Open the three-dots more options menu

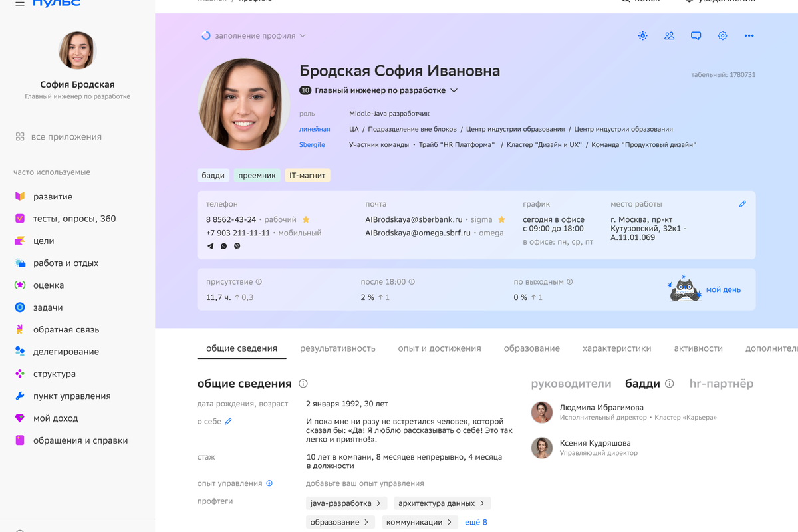(749, 36)
